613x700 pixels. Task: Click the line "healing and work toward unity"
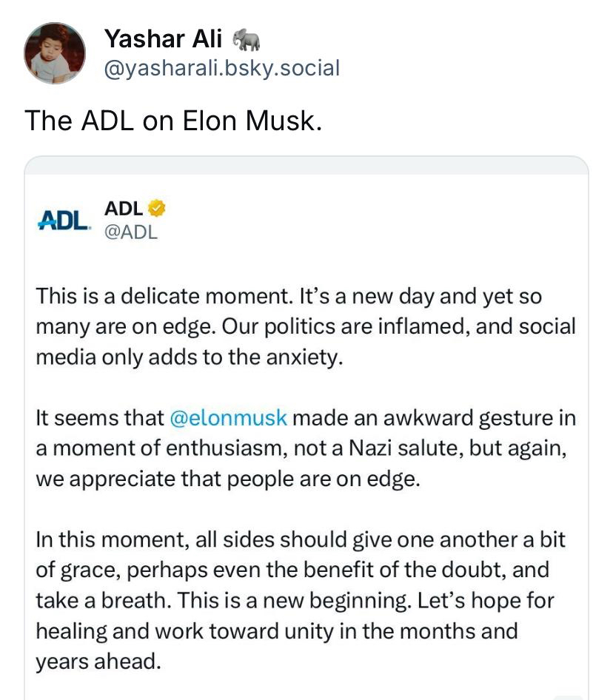click(x=276, y=630)
